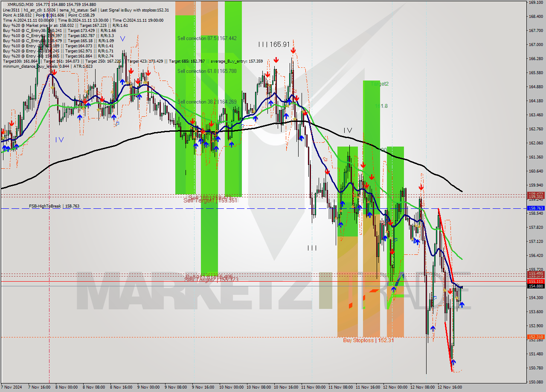Click the '12 Nov 16:00' time axis label

pyautogui.click(x=449, y=387)
